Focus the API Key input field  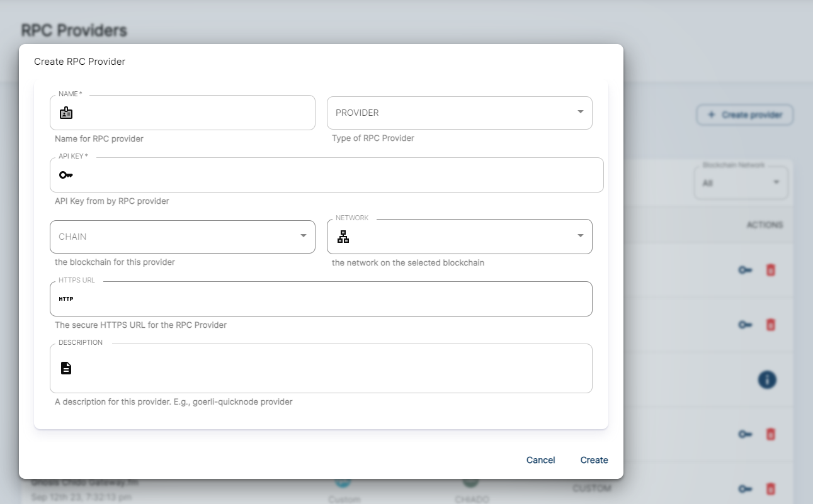(x=327, y=175)
